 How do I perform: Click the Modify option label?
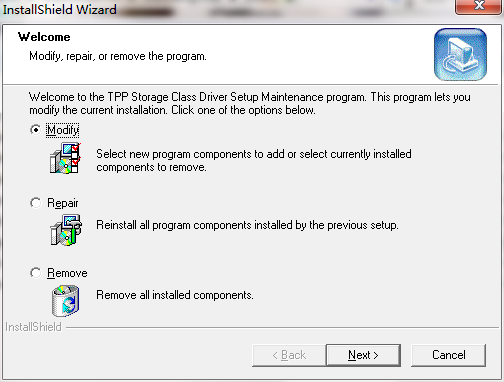tap(63, 130)
